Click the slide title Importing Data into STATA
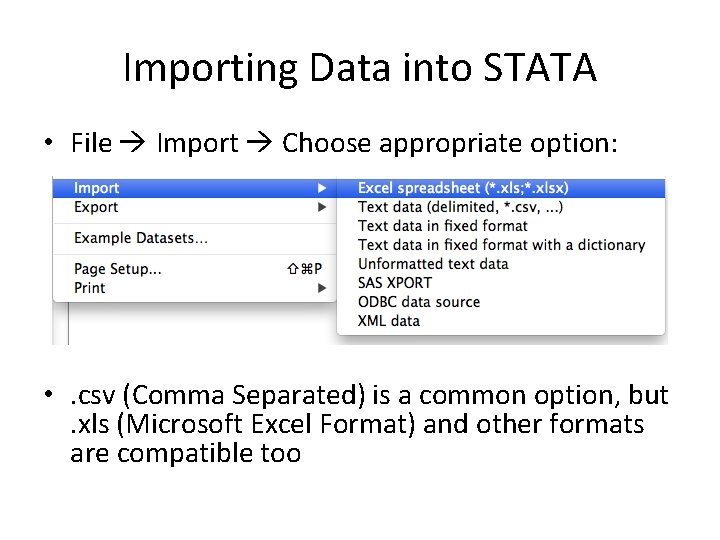The height and width of the screenshot is (540, 720). click(x=360, y=68)
